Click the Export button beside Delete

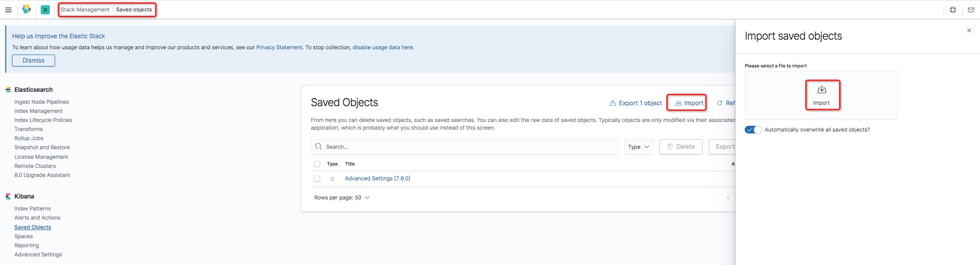[x=722, y=147]
